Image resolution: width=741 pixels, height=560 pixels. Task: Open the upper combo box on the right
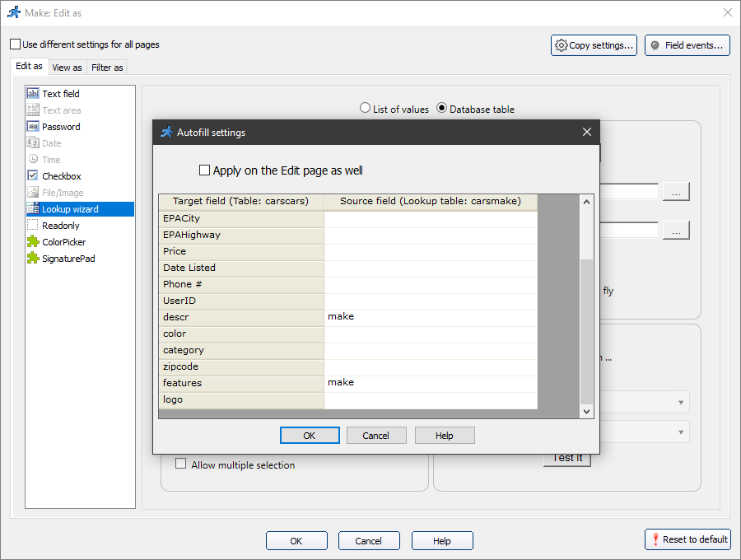pyautogui.click(x=683, y=402)
